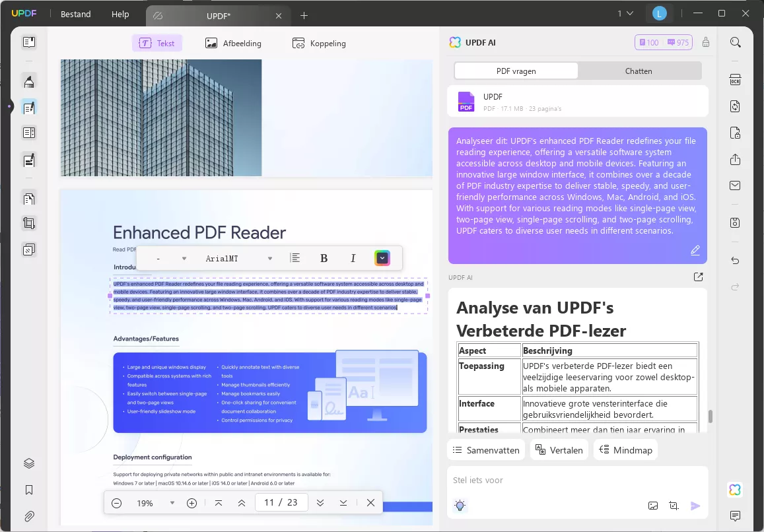
Task: Select the Edit PDF tool in sidebar
Action: tap(29, 107)
